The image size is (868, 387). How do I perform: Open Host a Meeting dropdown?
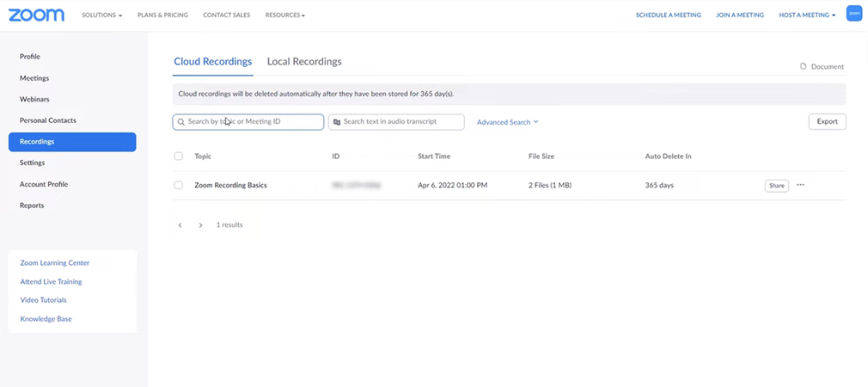[x=807, y=15]
